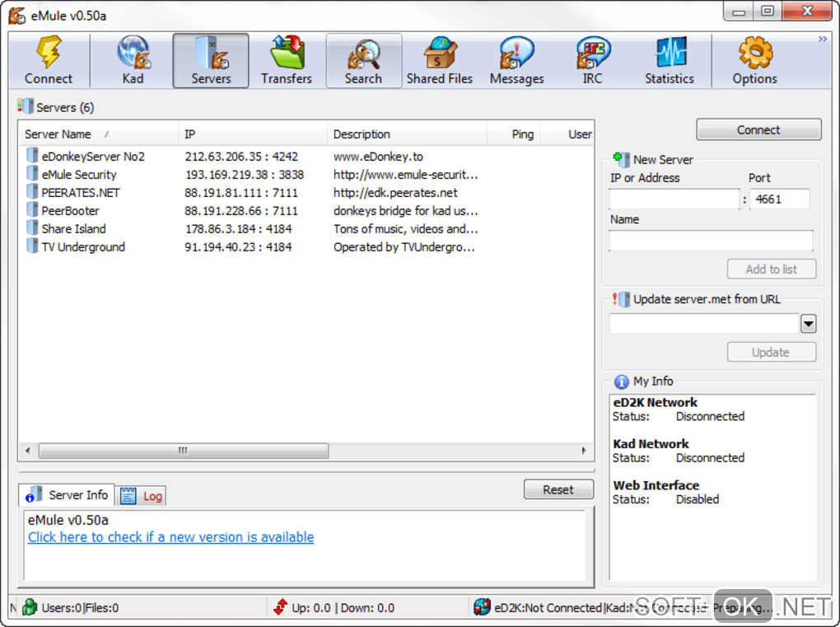840x627 pixels.
Task: Click the Connect button in right panel
Action: [x=758, y=129]
